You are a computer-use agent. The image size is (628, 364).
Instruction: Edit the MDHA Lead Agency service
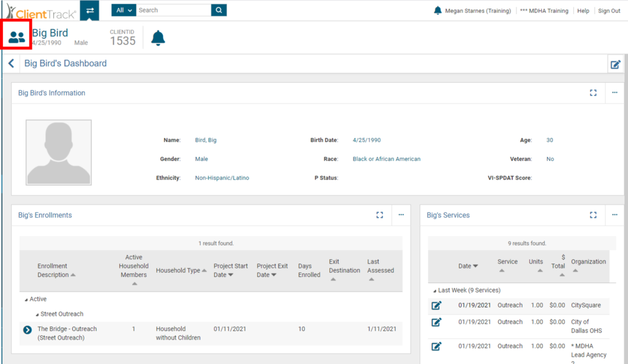point(436,346)
